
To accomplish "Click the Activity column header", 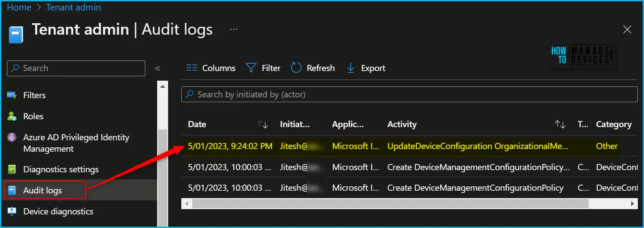I will tap(402, 125).
